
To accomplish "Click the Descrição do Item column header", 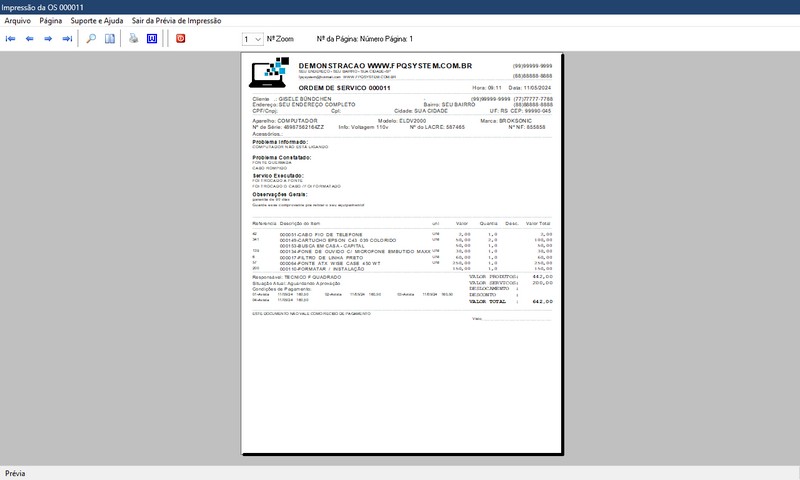I will tap(300, 223).
